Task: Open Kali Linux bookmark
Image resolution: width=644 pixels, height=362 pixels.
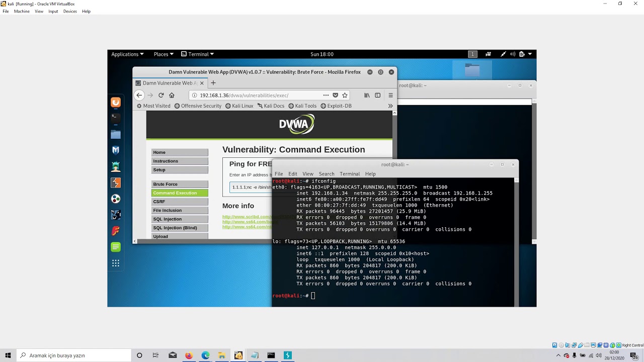Action: [239, 106]
